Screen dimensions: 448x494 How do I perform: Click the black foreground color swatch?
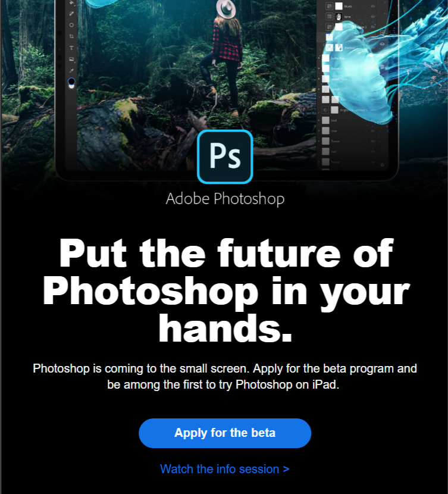click(71, 82)
